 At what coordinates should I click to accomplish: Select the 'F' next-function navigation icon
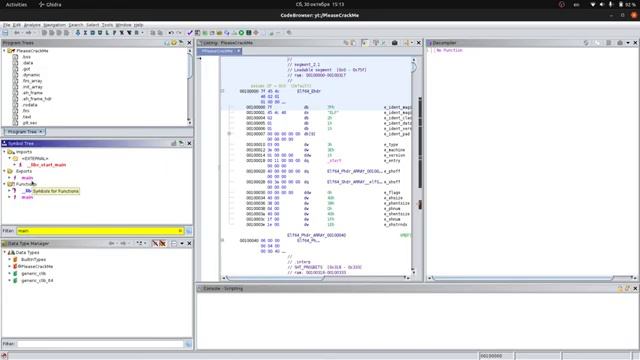[115, 33]
